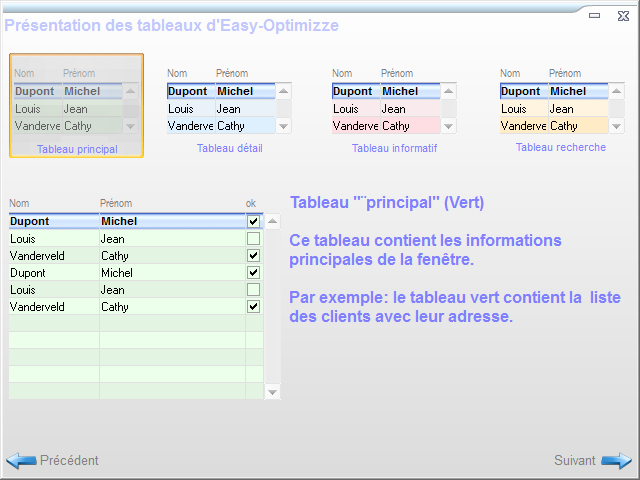This screenshot has width=640, height=480.
Task: Toggle ok checkbox on first Vanderveld Cathy row
Action: [x=253, y=255]
